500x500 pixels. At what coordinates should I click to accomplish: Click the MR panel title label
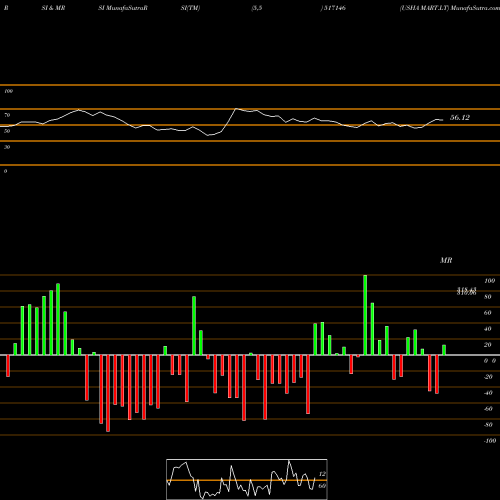click(446, 260)
